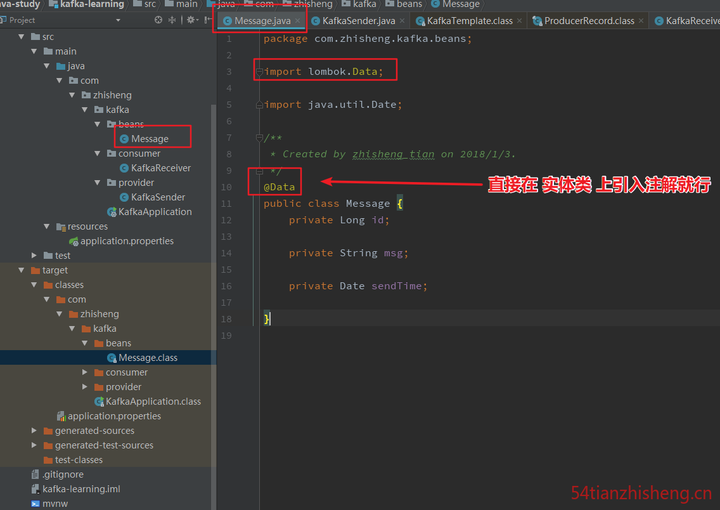Collapse the classes folder in target

coord(34,285)
